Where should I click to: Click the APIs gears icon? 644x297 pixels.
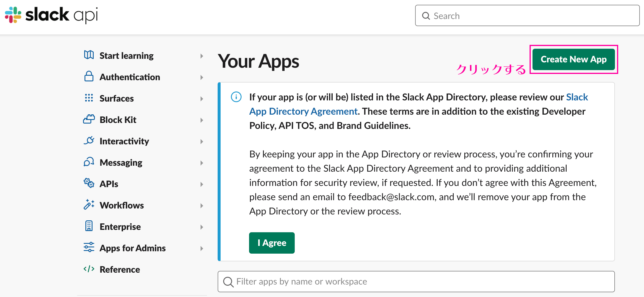(89, 183)
